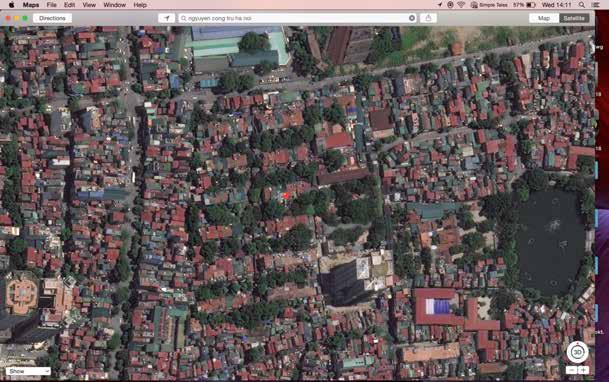Screen dimensions: 609x382
Task: Switch to the Satellite view
Action: 574,18
